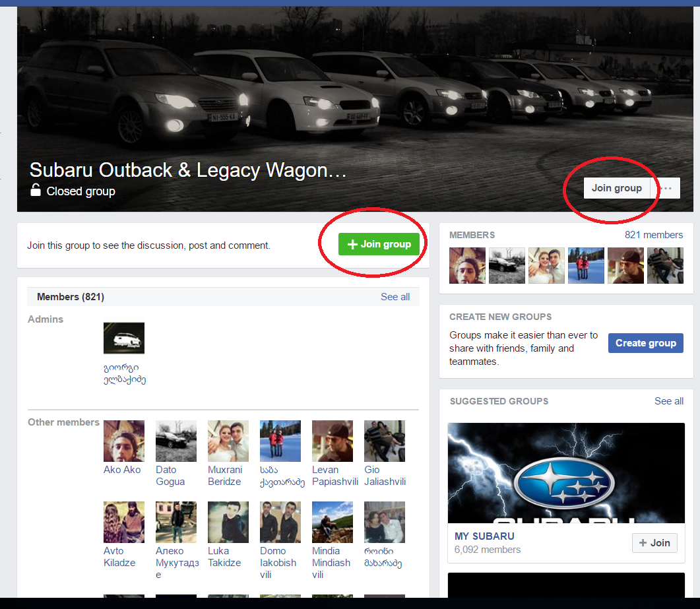Open Gio Jaliashvili's profile photo

point(385,441)
